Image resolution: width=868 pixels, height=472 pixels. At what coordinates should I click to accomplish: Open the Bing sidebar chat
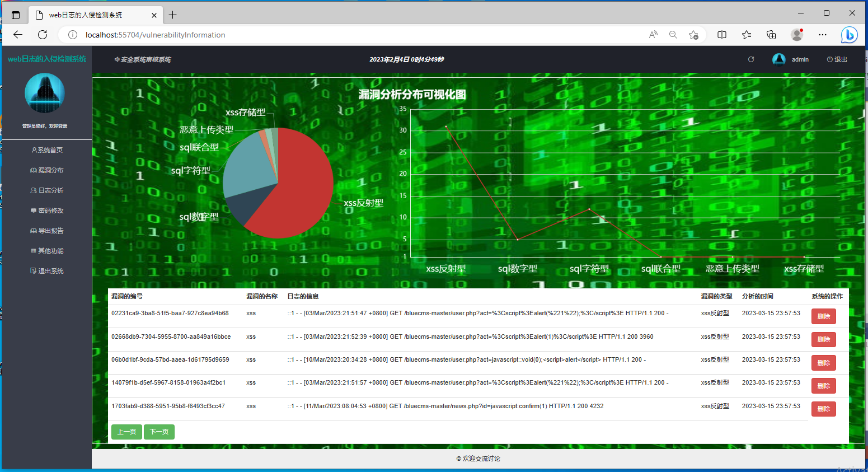(x=849, y=35)
